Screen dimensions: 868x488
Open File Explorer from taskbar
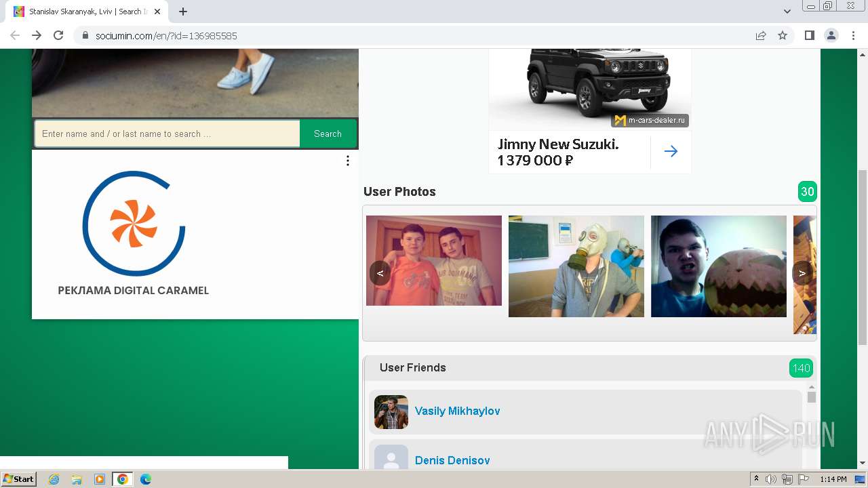(x=77, y=479)
